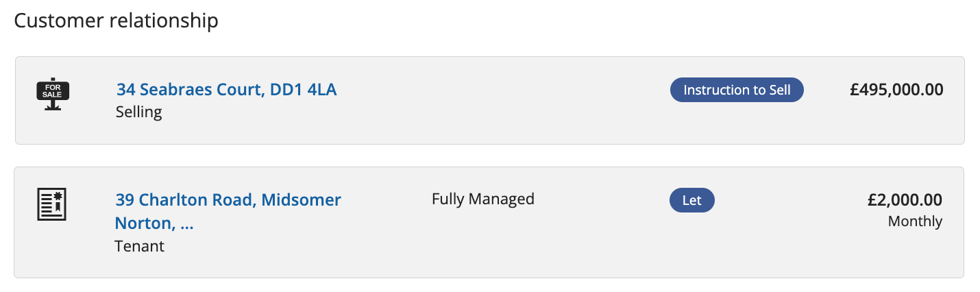Select the Charlton Road tenant card
Image resolution: width=980 pixels, height=292 pixels.
click(x=489, y=222)
